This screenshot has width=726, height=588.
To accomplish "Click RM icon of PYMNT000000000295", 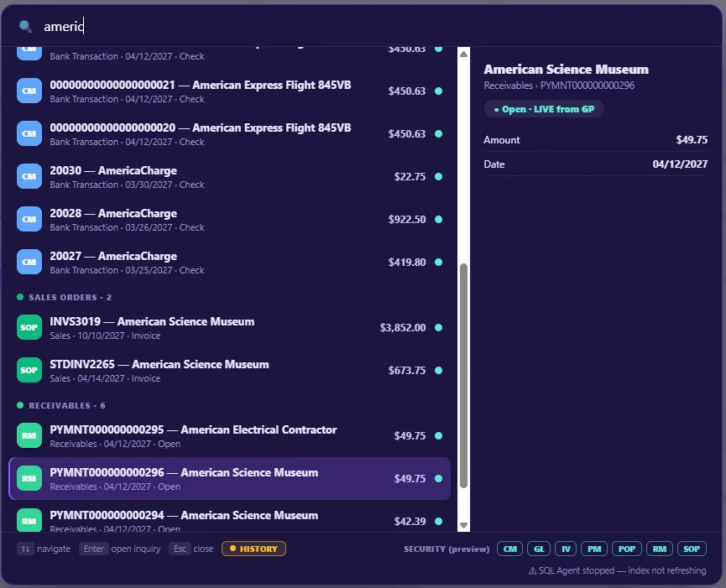I will pyautogui.click(x=29, y=436).
